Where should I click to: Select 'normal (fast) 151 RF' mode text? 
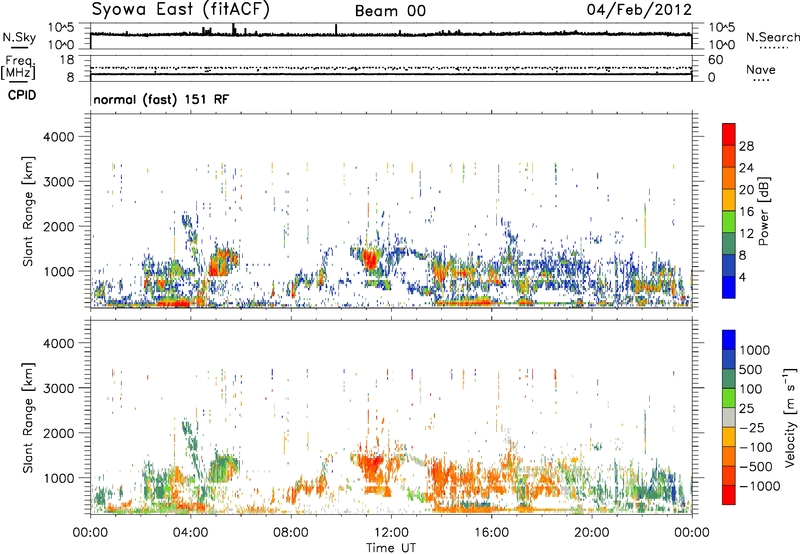[161, 99]
